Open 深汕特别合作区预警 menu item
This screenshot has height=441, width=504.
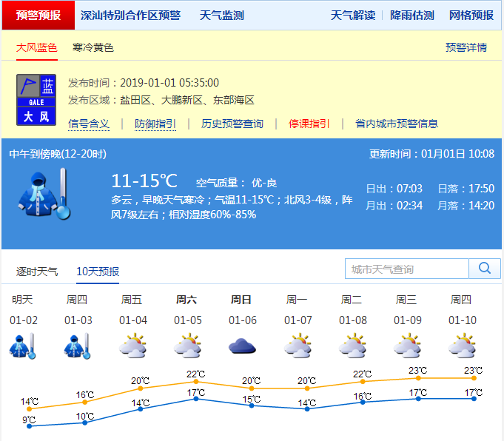[130, 16]
